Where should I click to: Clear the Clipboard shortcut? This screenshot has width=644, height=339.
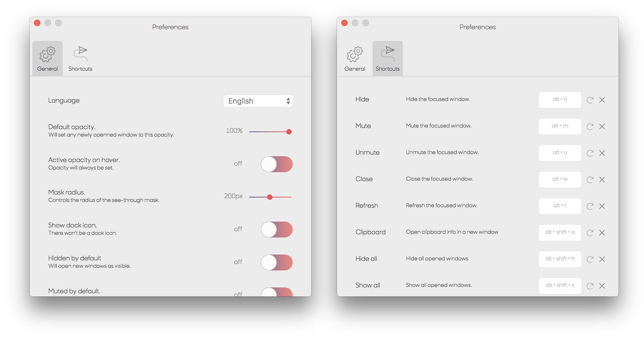point(602,233)
